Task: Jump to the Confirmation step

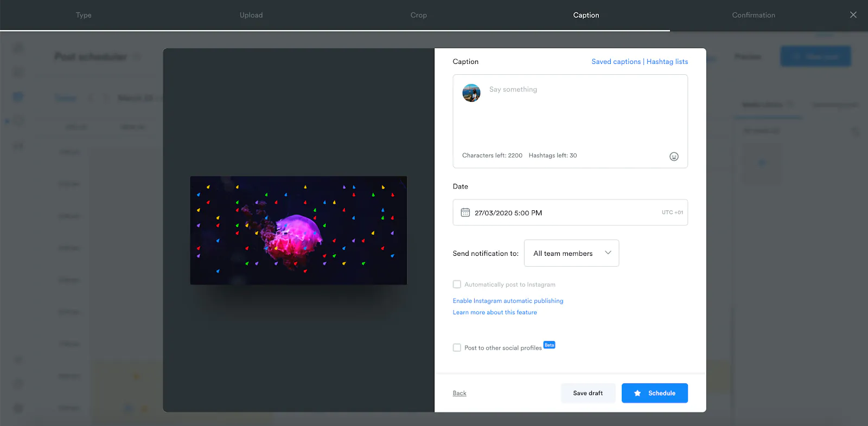Action: [754, 15]
